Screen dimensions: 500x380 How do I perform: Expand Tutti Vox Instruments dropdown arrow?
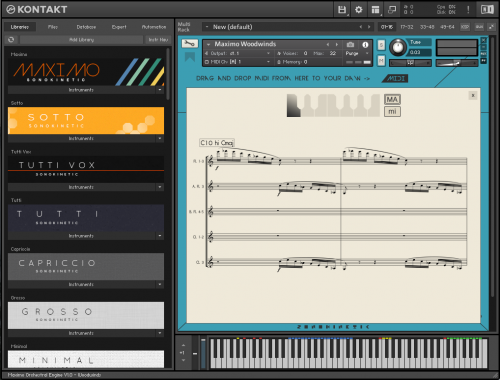[160, 187]
